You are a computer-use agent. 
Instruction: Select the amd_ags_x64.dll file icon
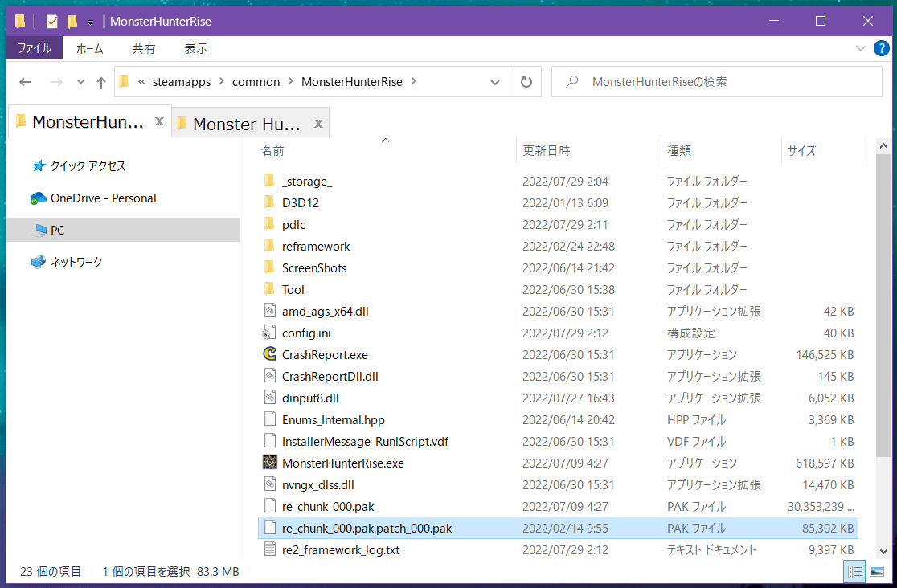pyautogui.click(x=270, y=311)
